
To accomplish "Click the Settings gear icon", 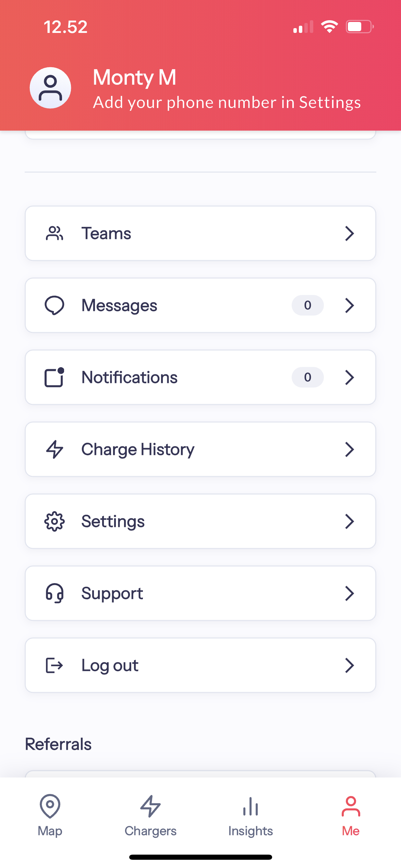I will 54,521.
